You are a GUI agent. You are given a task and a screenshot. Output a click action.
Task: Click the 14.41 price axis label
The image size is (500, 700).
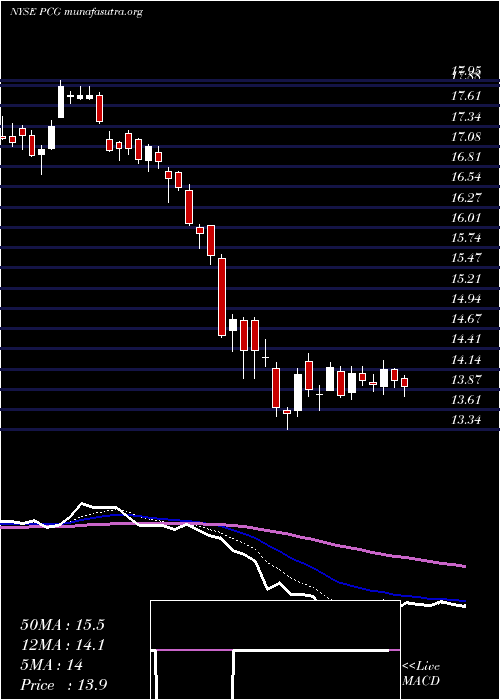click(466, 339)
